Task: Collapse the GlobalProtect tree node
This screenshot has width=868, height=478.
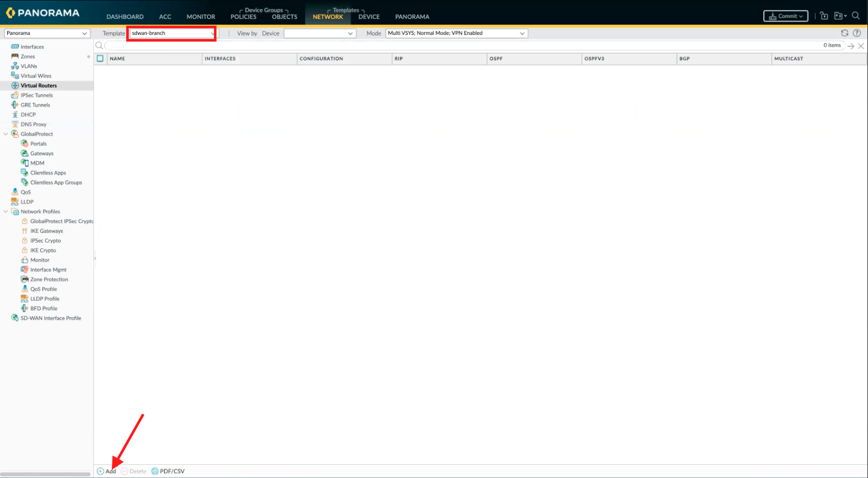Action: 6,134
